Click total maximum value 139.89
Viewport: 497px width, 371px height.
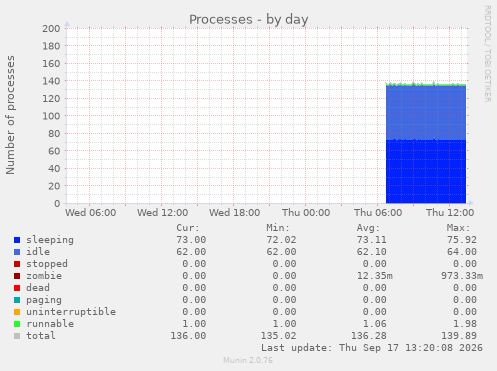pos(459,336)
